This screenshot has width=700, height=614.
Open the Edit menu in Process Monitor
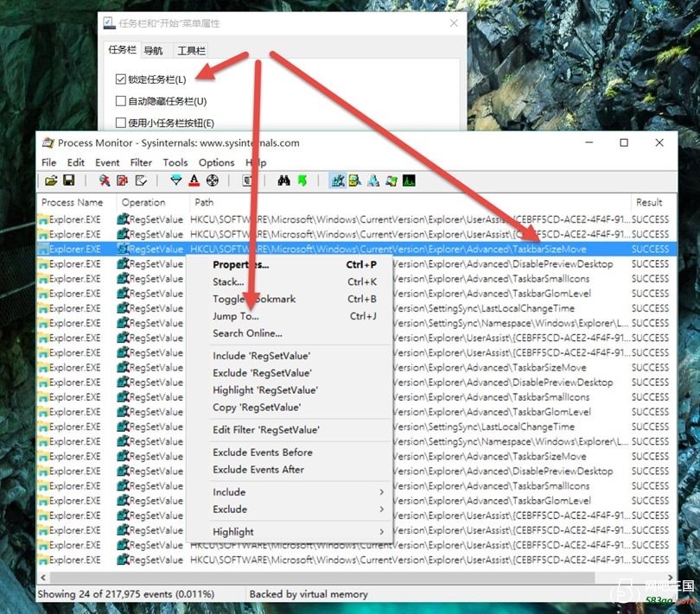coord(76,162)
